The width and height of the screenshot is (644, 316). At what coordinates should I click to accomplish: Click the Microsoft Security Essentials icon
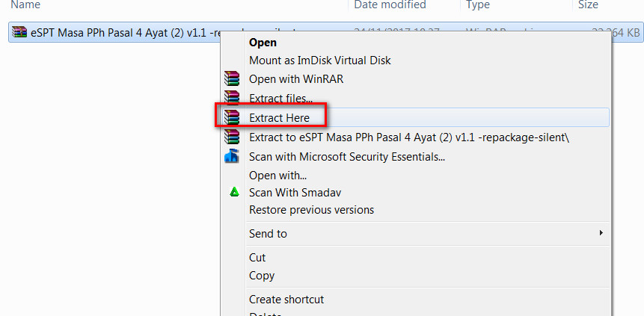click(232, 156)
